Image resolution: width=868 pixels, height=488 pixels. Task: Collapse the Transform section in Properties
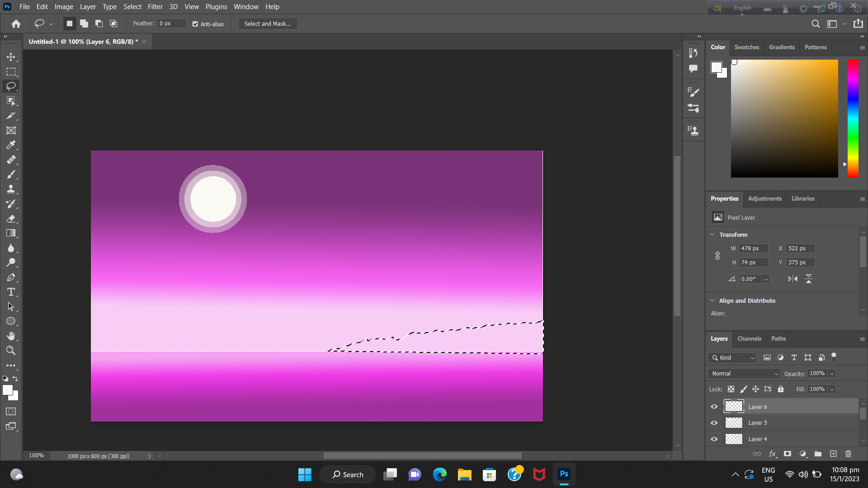click(712, 235)
